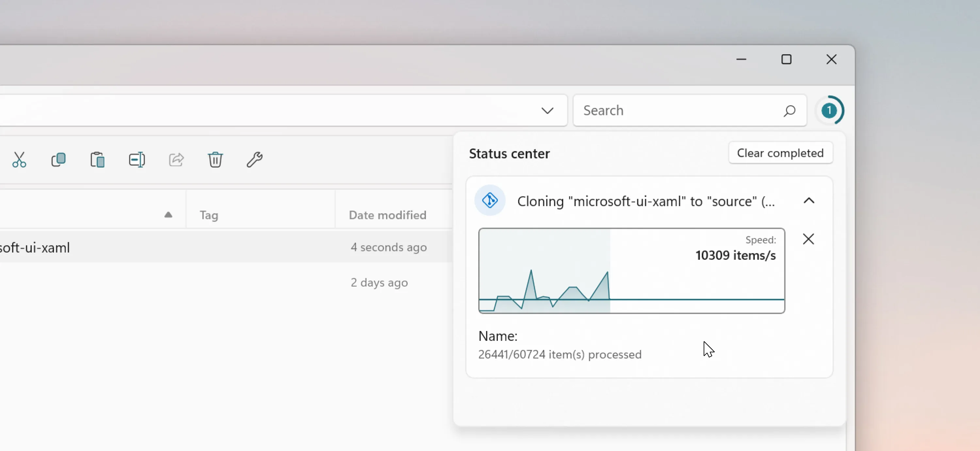The width and height of the screenshot is (980, 451).
Task: Sort by the Tag column header
Action: [261, 215]
